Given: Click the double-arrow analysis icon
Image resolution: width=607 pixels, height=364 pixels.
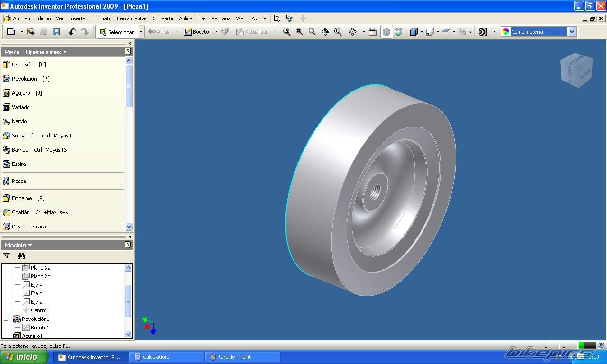Looking at the screenshot, I should pyautogui.click(x=483, y=32).
